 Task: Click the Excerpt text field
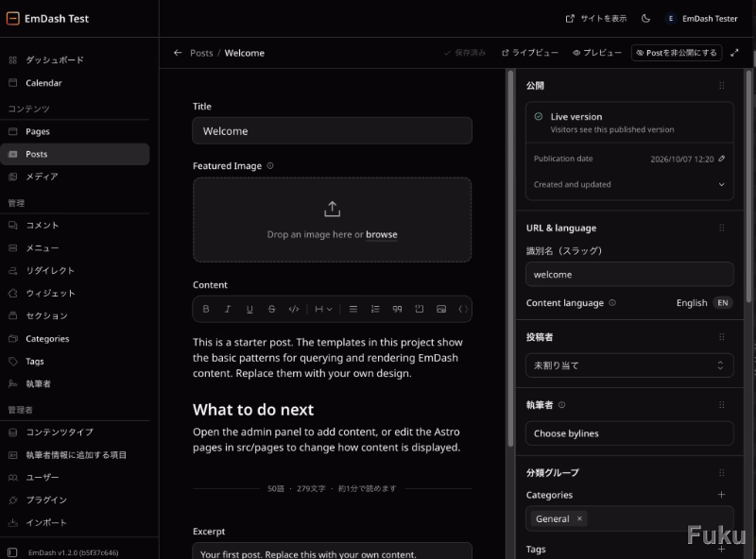click(333, 551)
